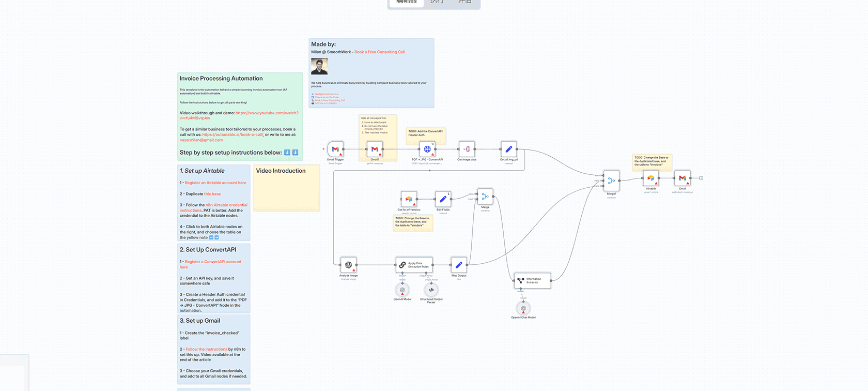Click the author profile photo

pos(319,66)
